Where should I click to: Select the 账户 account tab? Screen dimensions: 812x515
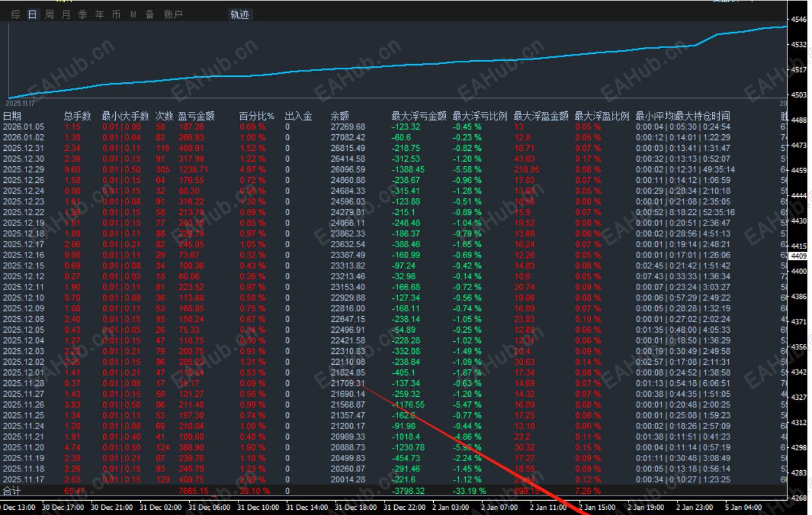(x=173, y=14)
